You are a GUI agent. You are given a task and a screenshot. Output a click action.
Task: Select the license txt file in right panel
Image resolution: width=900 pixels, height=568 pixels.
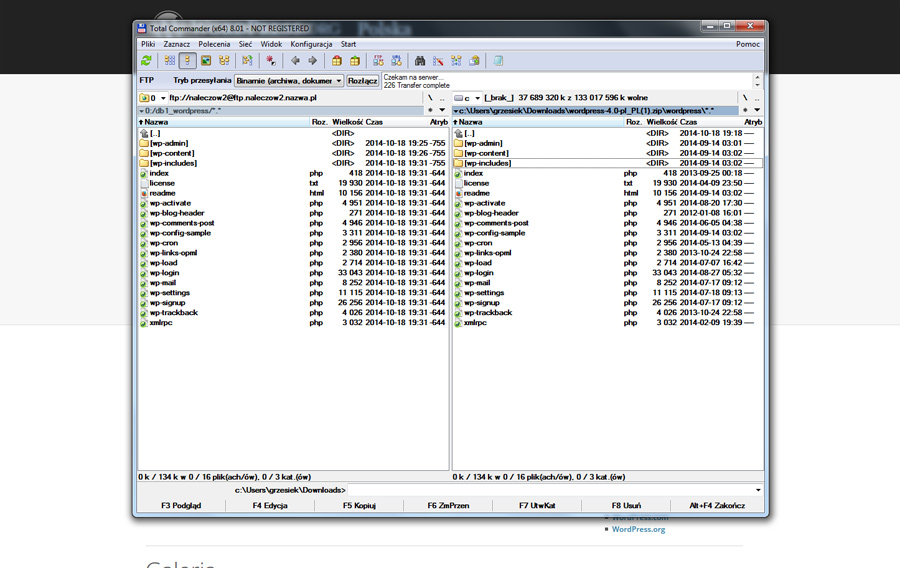tap(607, 183)
